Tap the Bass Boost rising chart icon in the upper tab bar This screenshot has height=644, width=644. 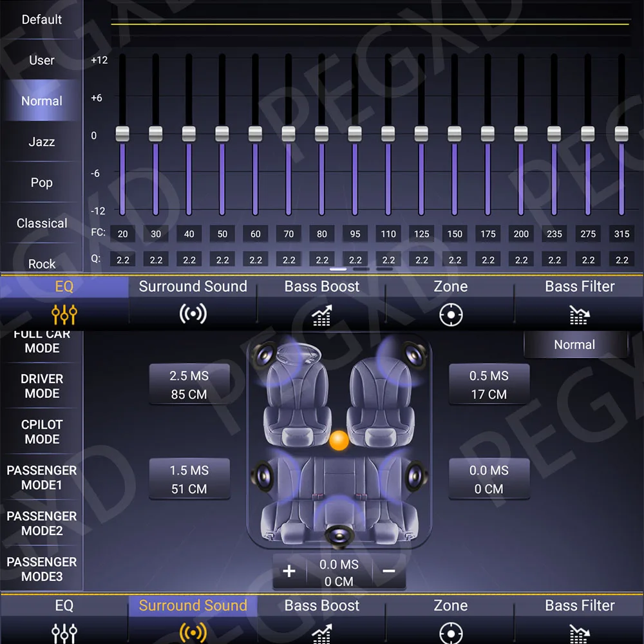click(x=321, y=315)
